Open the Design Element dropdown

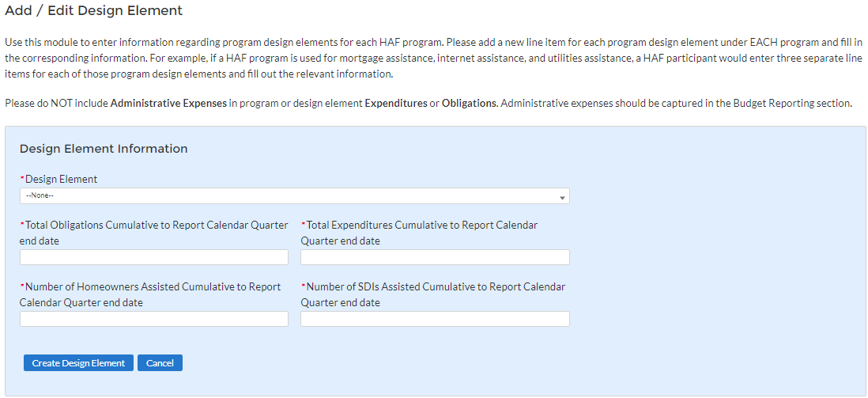tap(294, 196)
